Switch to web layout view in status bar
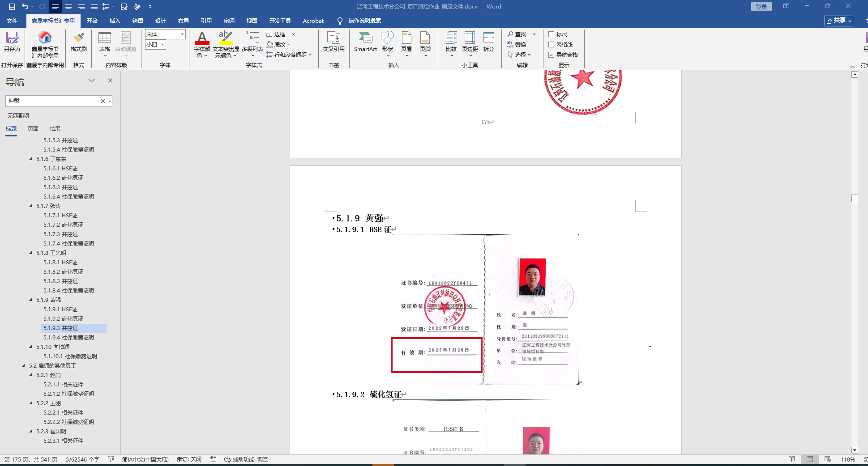Image resolution: width=868 pixels, height=466 pixels. [828, 459]
